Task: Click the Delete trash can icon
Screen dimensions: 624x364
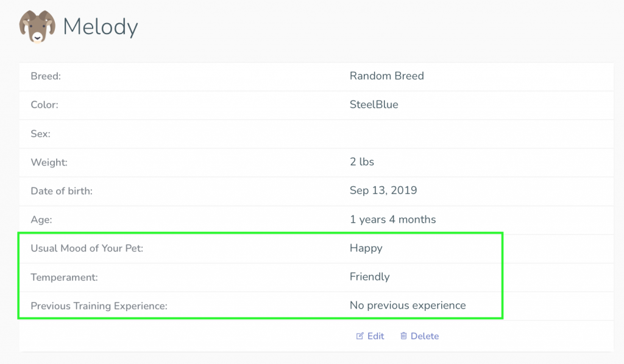Action: click(x=403, y=336)
